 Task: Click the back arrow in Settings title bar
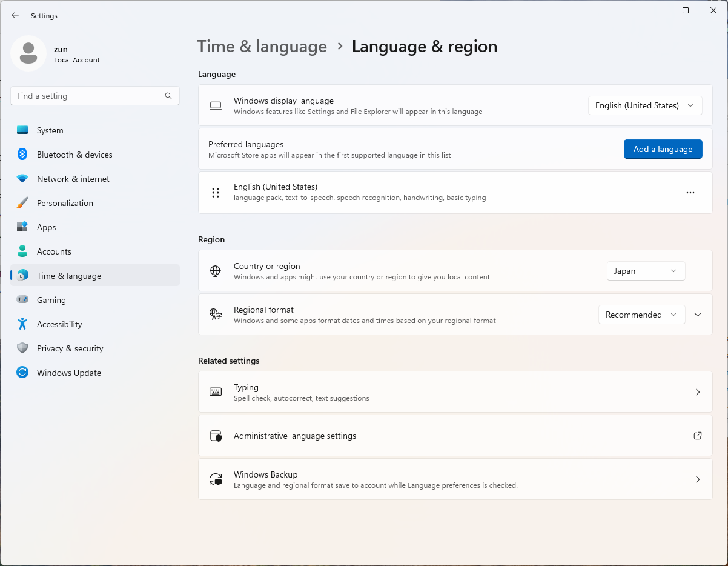click(15, 15)
